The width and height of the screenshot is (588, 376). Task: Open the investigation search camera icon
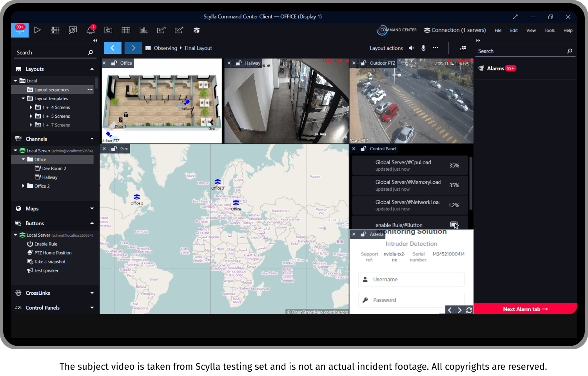point(73,30)
